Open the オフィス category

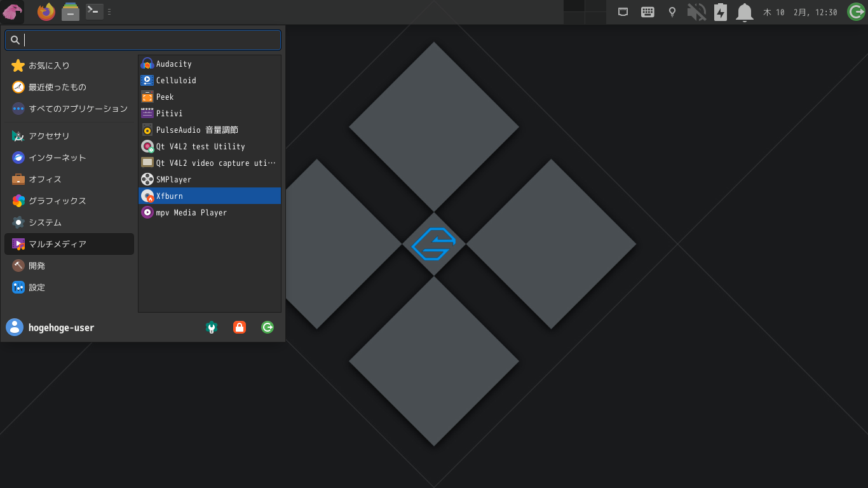69,179
